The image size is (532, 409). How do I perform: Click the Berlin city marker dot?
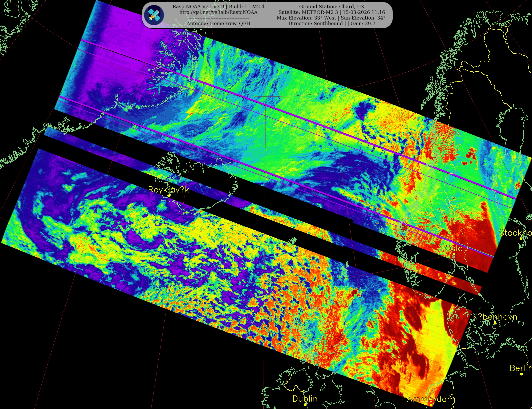click(x=521, y=374)
